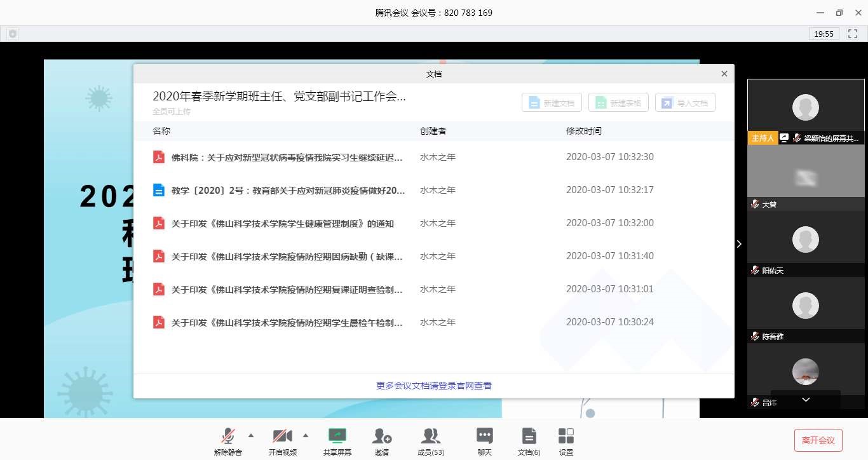Click meeting duration 19:55 indicator
The image size is (868, 460).
824,34
